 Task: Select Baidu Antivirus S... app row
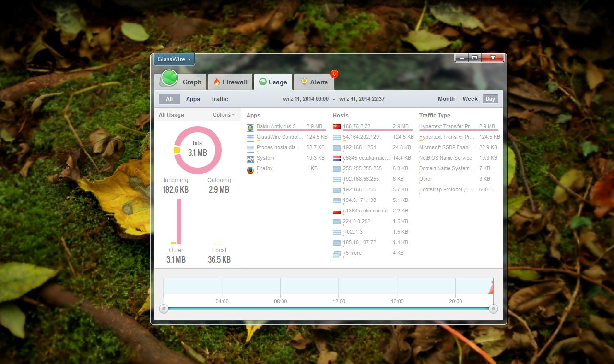[x=286, y=127]
